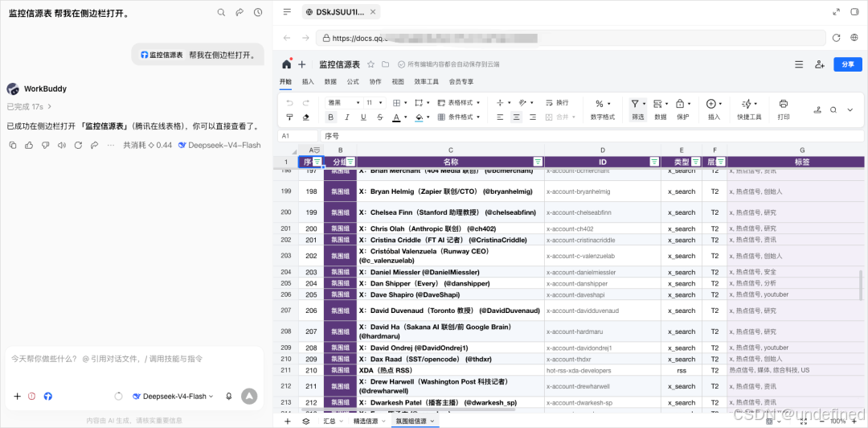Screen dimensions: 868x428
Task: Collapse the toolbar chevron
Action: tap(851, 109)
